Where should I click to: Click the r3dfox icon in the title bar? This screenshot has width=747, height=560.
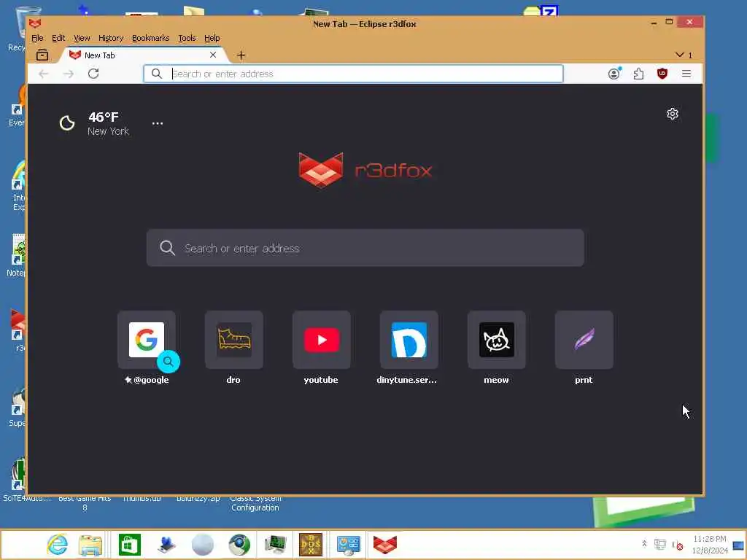point(35,23)
